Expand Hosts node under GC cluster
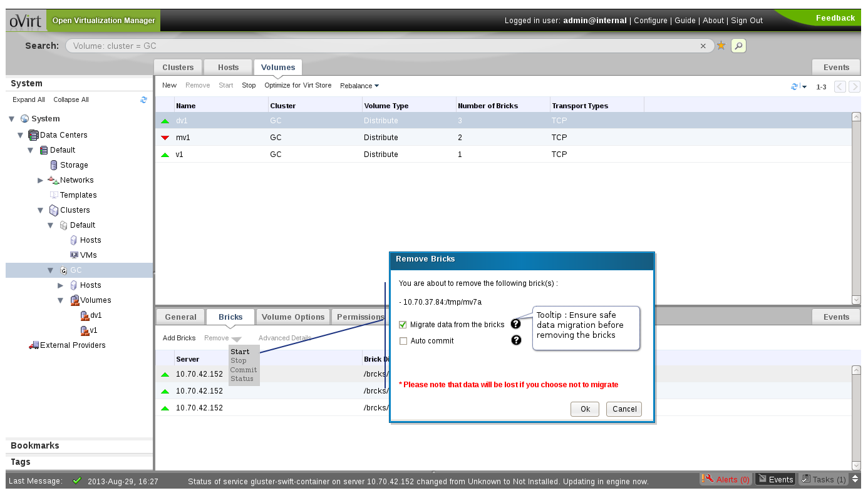Screen dimensions: 868x493 click(x=61, y=285)
